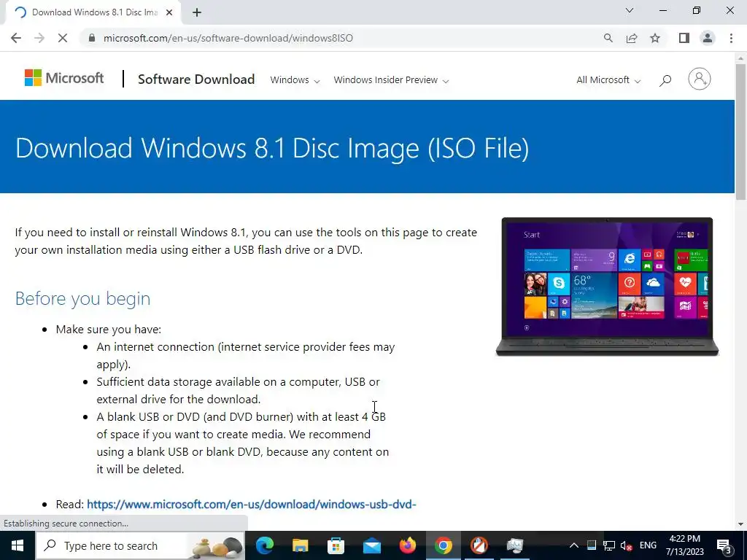Click the scrollbar up arrow
The image size is (747, 560).
coord(740,57)
